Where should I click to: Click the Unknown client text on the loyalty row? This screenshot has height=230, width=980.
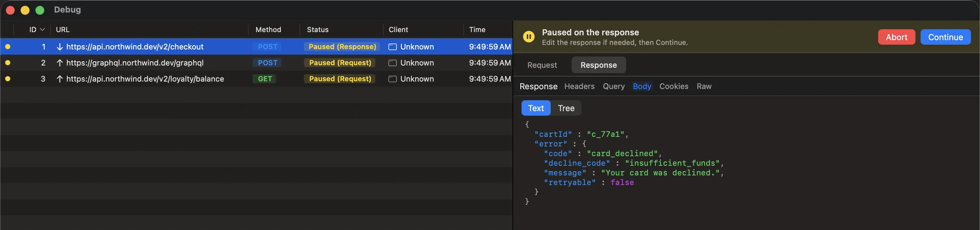point(417,78)
